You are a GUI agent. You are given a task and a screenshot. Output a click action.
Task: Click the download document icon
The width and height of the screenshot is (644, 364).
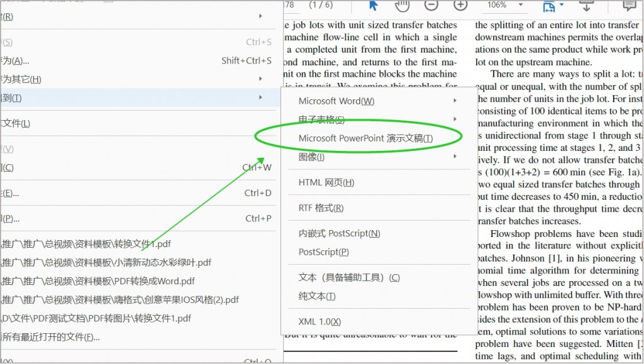click(x=586, y=7)
